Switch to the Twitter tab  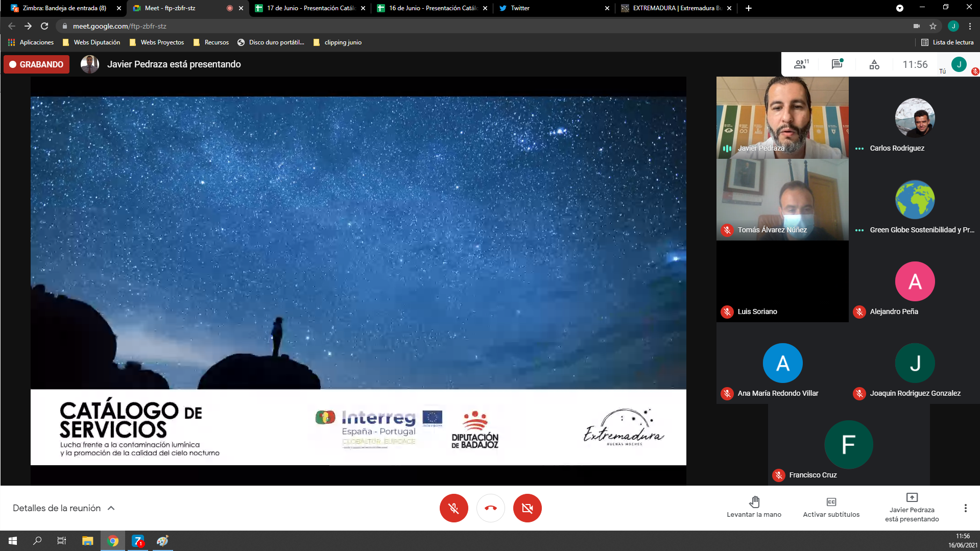[x=552, y=8]
